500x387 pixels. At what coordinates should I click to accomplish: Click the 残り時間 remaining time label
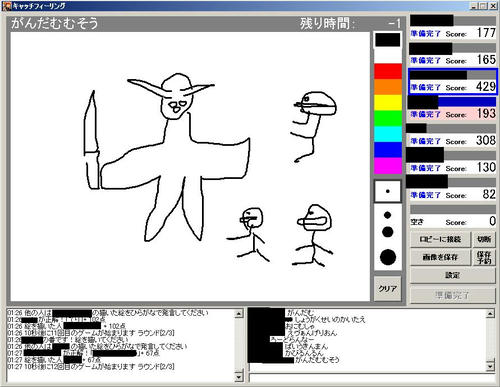pos(327,24)
